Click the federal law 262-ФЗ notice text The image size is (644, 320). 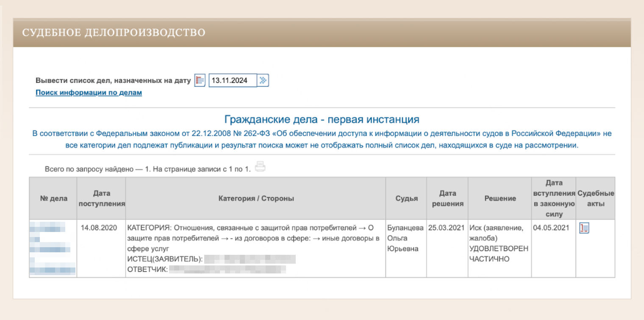[x=322, y=139]
